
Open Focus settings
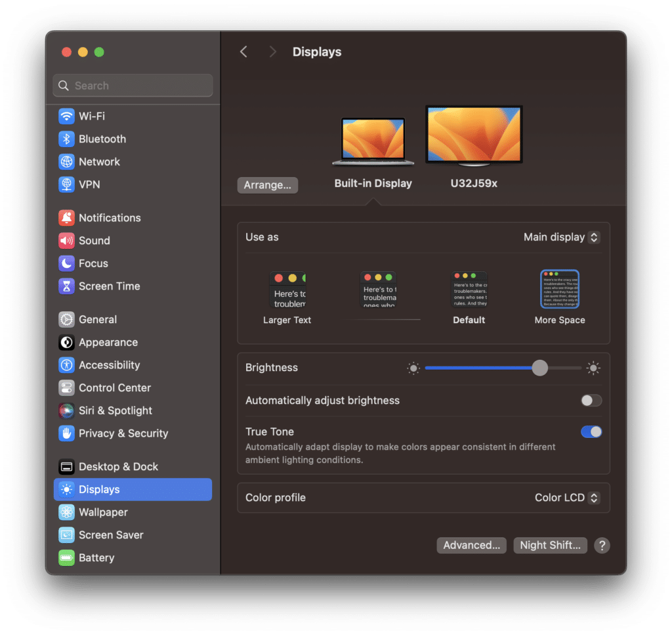click(x=91, y=263)
